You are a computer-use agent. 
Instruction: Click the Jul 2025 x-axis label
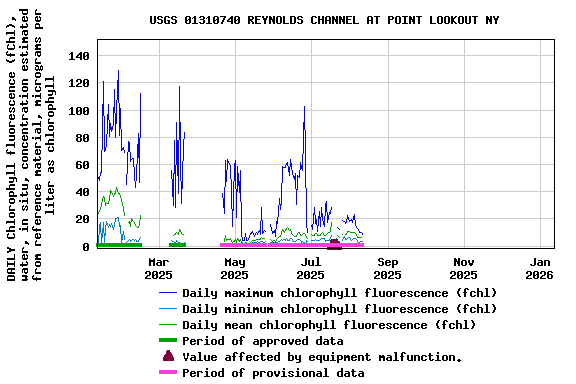310,269
